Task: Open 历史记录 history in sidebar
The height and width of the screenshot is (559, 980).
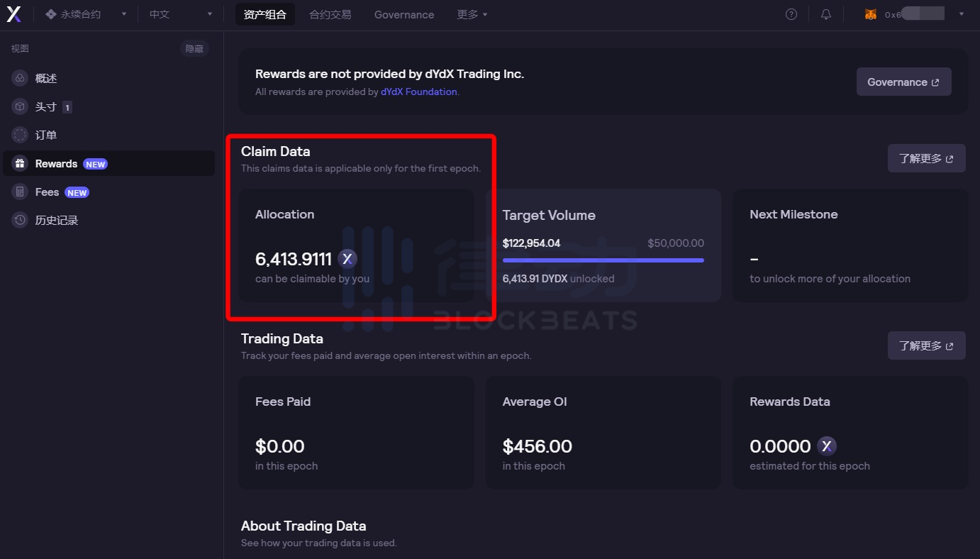Action: 109,220
